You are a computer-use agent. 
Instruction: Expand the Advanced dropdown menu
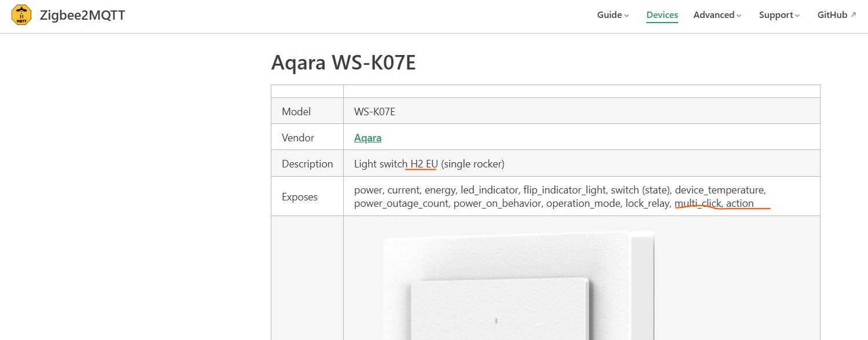pyautogui.click(x=717, y=15)
